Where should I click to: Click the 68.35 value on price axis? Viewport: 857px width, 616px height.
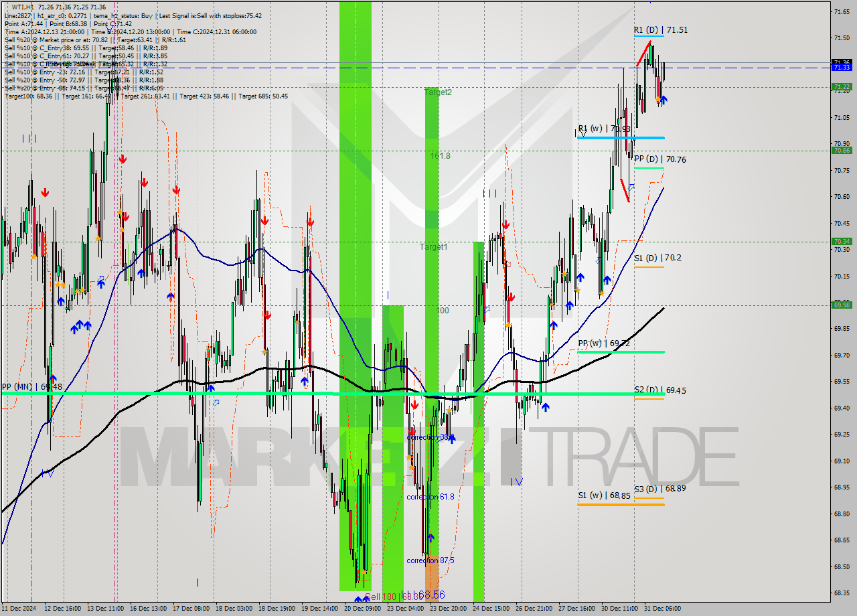pos(842,593)
